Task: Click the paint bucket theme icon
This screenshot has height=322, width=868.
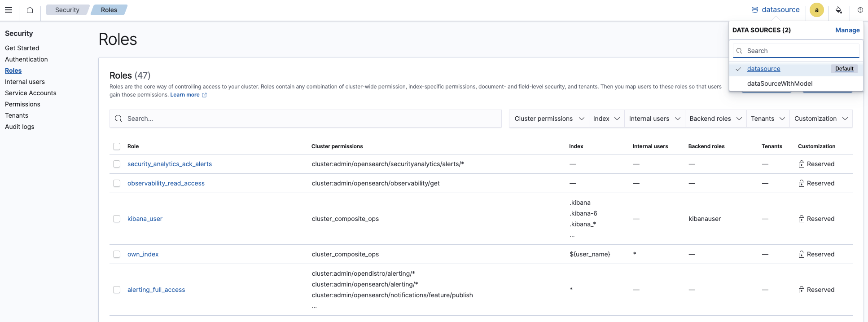Action: click(838, 10)
